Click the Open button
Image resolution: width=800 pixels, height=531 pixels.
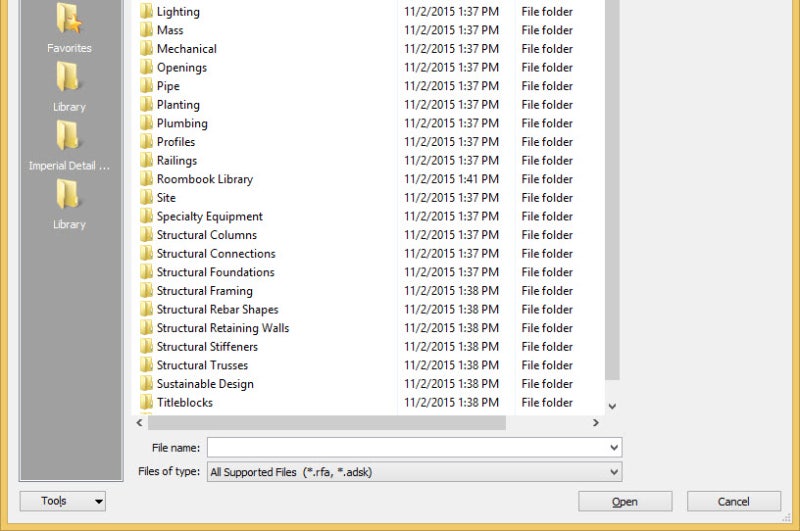coord(625,501)
